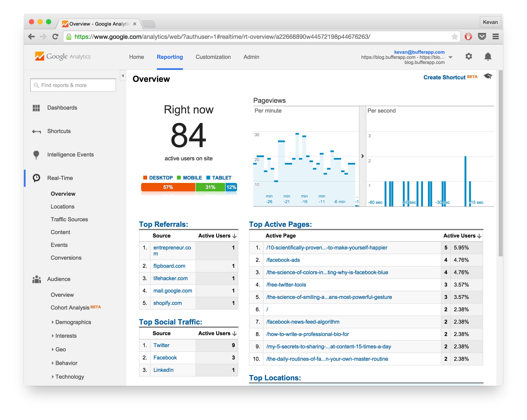Screen dimensions: 527x420
Task: Close the Overview browser tab
Action: 135,24
